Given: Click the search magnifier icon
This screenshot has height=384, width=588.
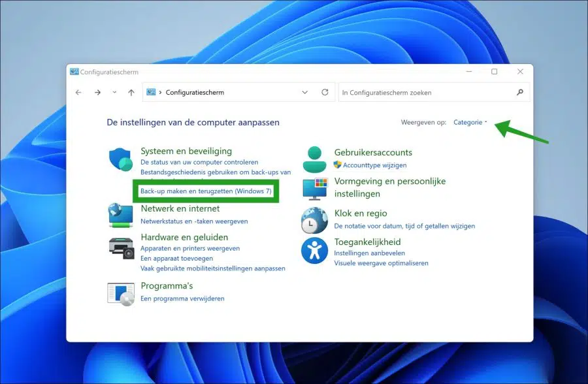Looking at the screenshot, I should (x=520, y=92).
